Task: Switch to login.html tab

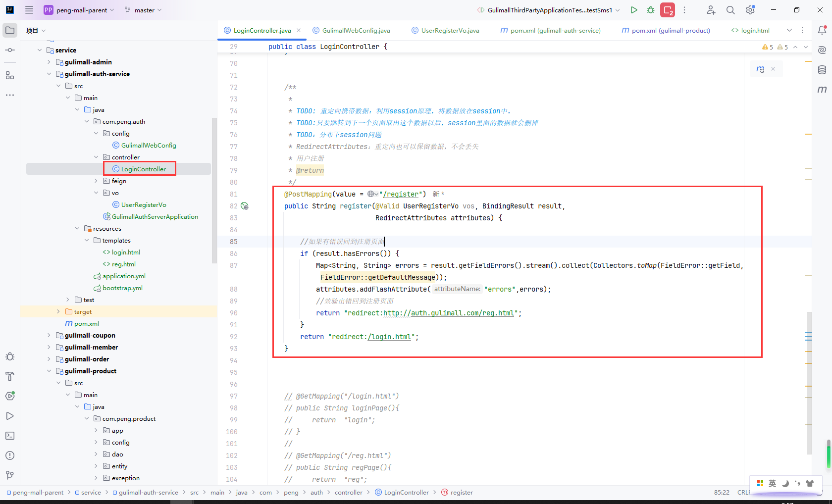Action: tap(750, 30)
